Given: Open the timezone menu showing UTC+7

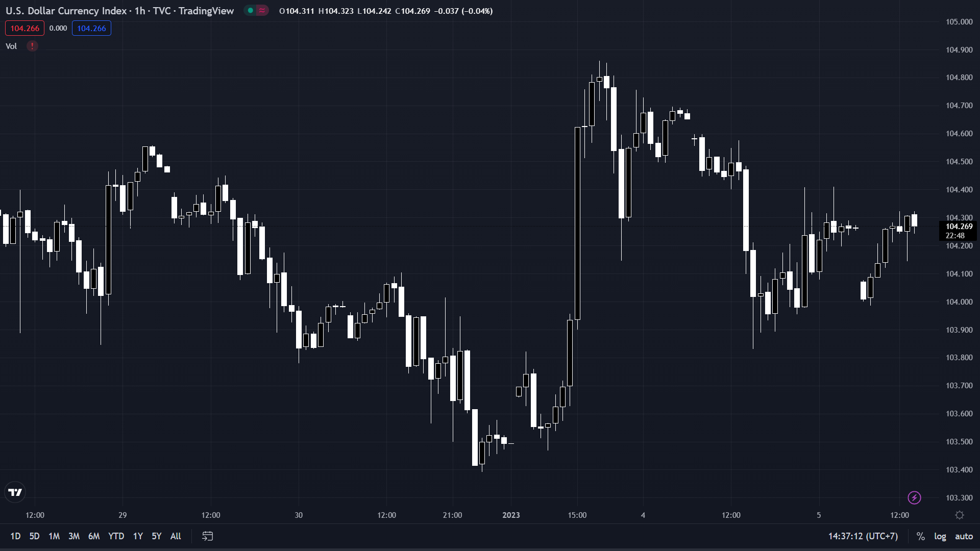Looking at the screenshot, I should pos(863,536).
